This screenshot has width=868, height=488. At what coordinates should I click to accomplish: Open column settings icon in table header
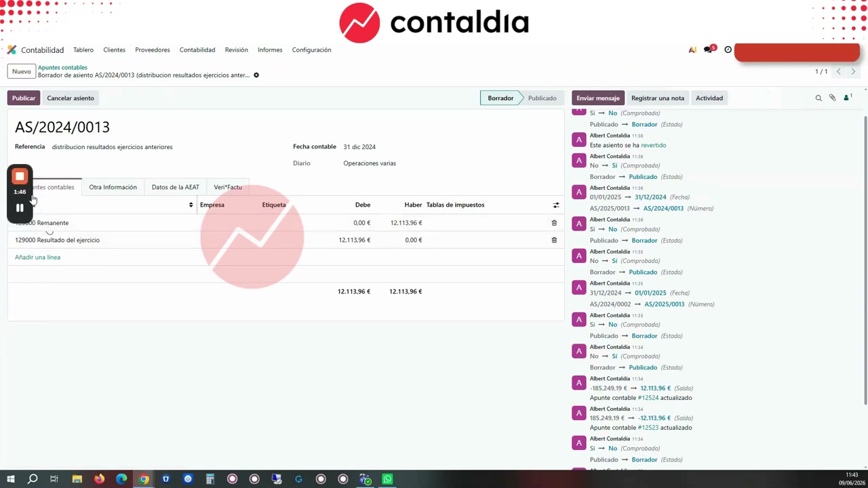tap(556, 205)
